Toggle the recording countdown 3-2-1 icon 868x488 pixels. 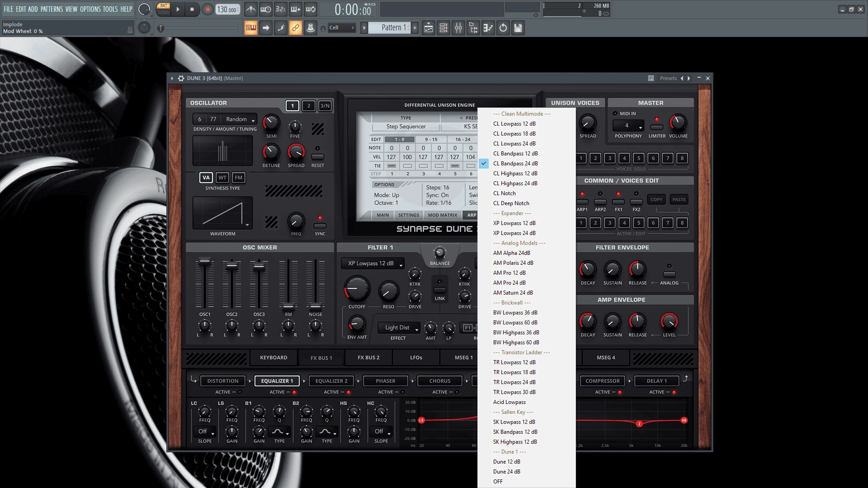pos(281,9)
